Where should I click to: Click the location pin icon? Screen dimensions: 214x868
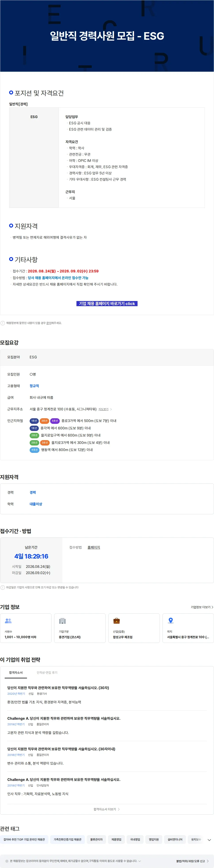[x=171, y=621]
